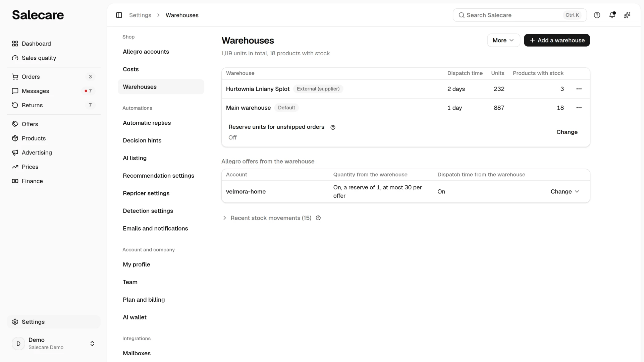Change Reserve units for unshipped orders
Image resolution: width=644 pixels, height=362 pixels.
coord(567,132)
